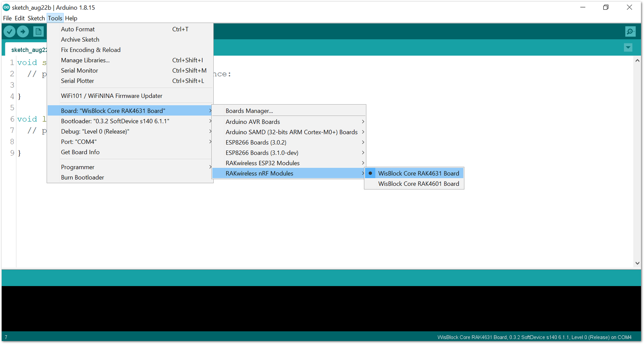Screen dimensions: 644x344
Task: Expand ESP8266 Boards (3.1.0-dev) submenu
Action: [x=289, y=153]
